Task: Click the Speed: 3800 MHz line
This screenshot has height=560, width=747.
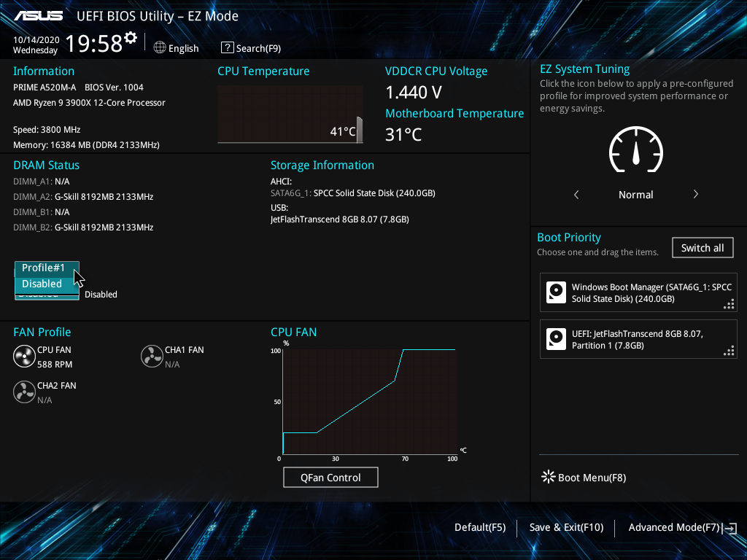Action: coord(47,130)
